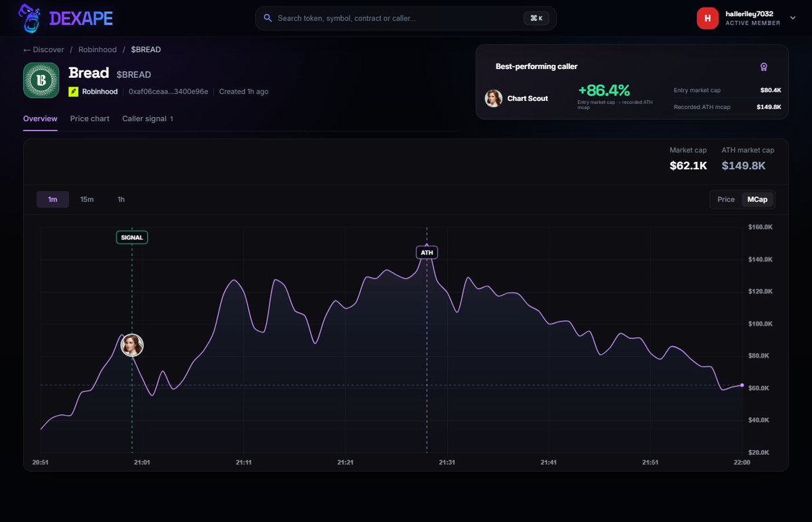The width and height of the screenshot is (812, 522).
Task: Open the Caller signal tab
Action: [148, 118]
